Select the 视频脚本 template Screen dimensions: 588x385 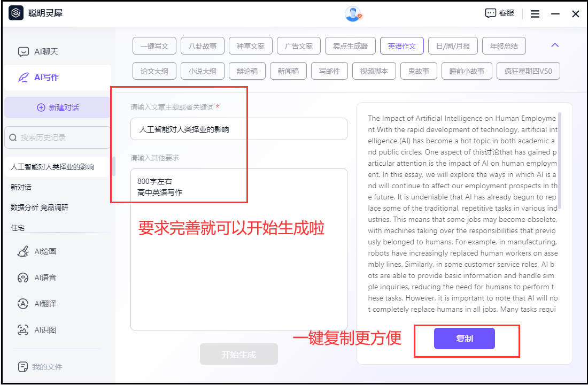tap(374, 71)
